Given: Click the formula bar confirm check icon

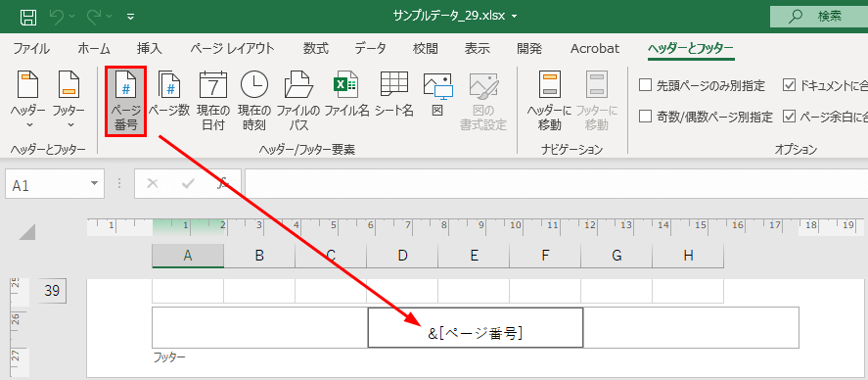Looking at the screenshot, I should pyautogui.click(x=188, y=183).
